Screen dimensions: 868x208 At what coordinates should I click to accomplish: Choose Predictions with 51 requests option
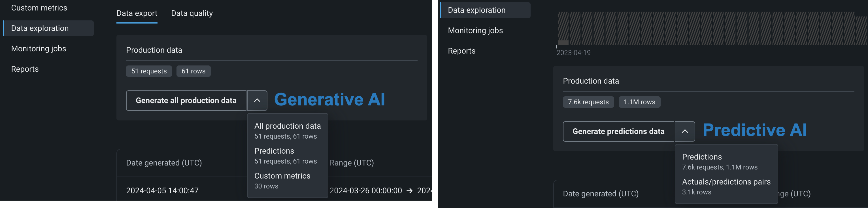[x=285, y=155]
